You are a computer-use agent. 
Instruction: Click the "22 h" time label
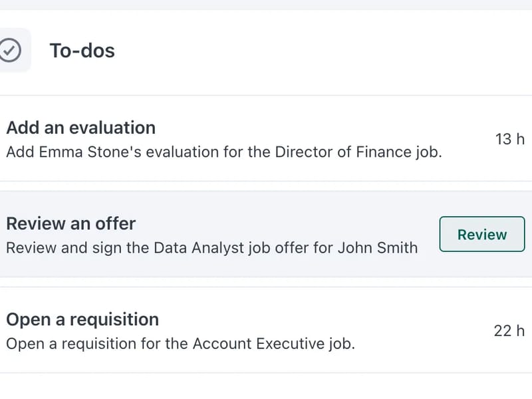tap(509, 331)
